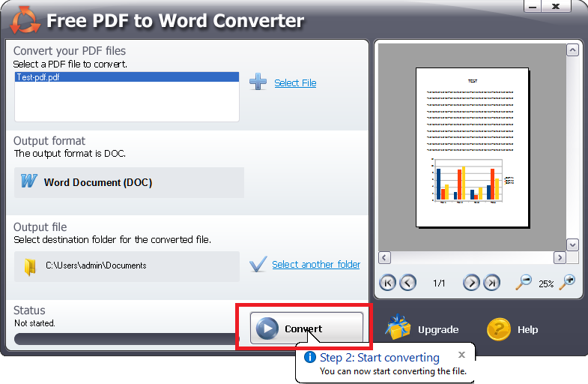Click the 1/1 page indicator
The height and width of the screenshot is (384, 588).
pyautogui.click(x=439, y=283)
